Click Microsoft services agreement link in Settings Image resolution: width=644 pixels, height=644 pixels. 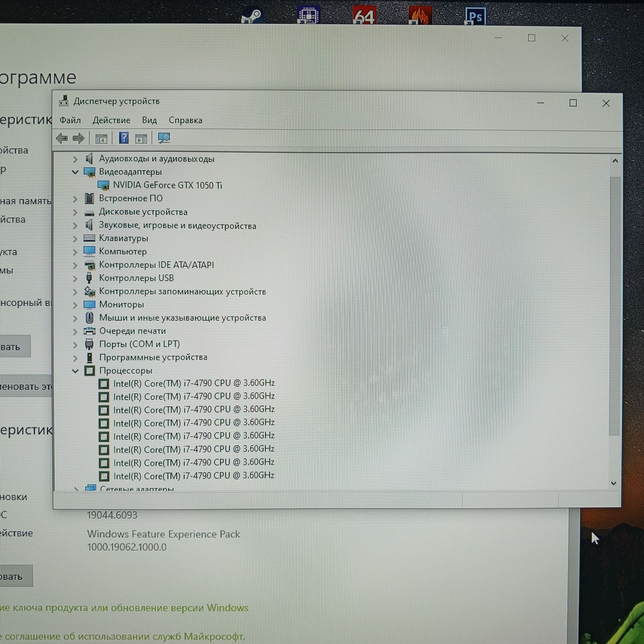pyautogui.click(x=122, y=636)
